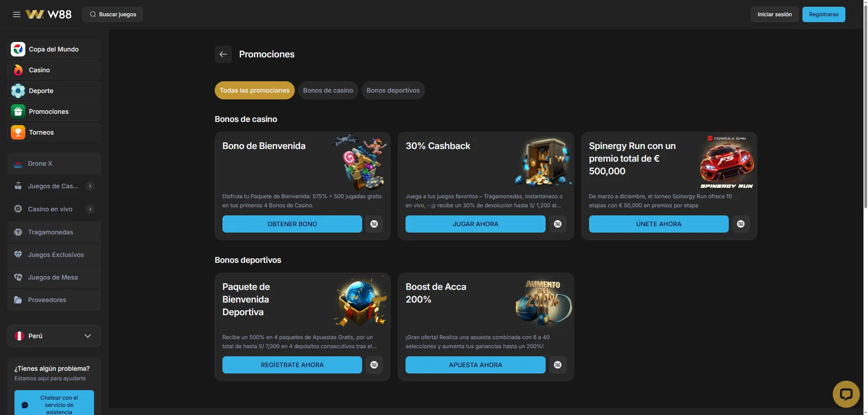Screen dimensions: 868x415
Task: Click the Bonos de casino section heading
Action: tap(246, 119)
